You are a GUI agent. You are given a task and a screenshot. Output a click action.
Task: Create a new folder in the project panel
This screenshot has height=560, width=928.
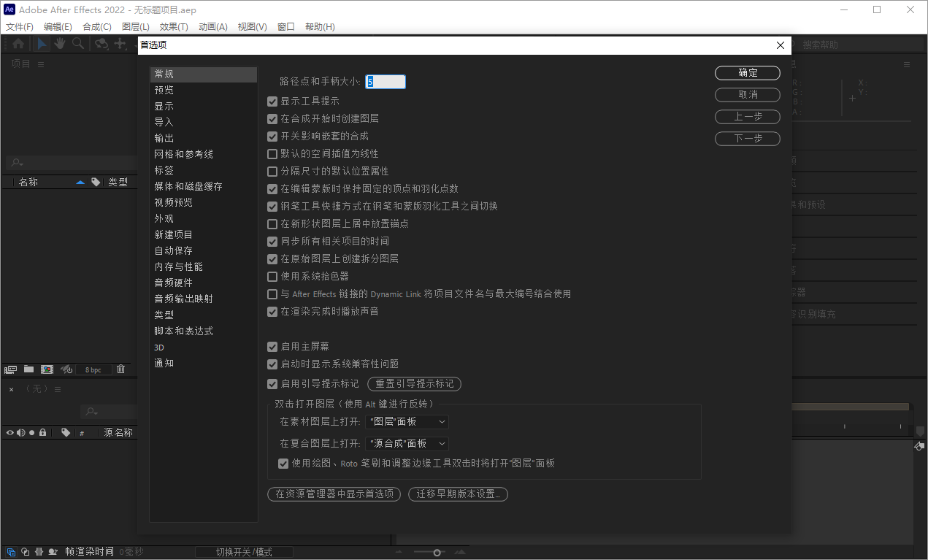(28, 369)
